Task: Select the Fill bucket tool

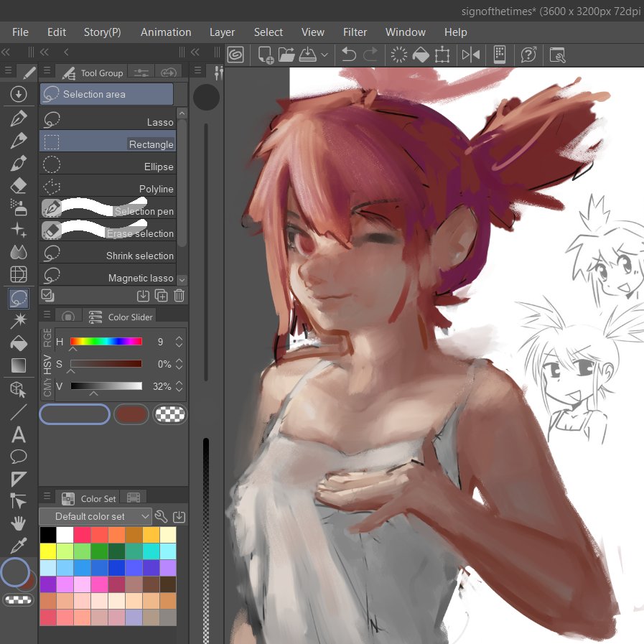Action: (19, 343)
